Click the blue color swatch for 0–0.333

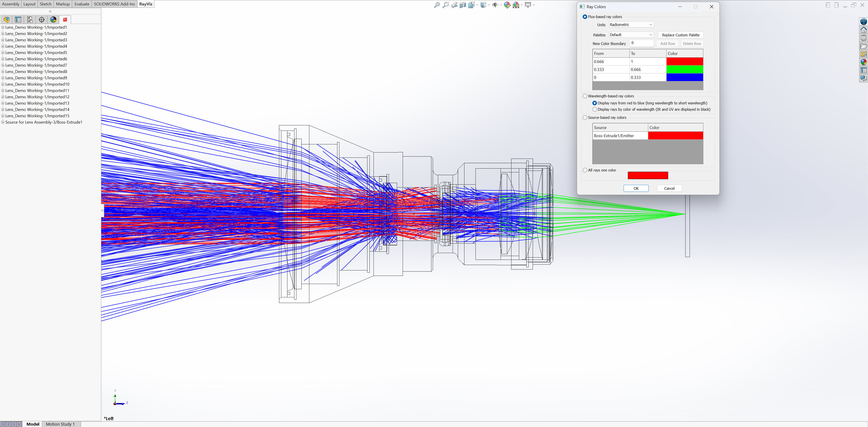pos(685,77)
